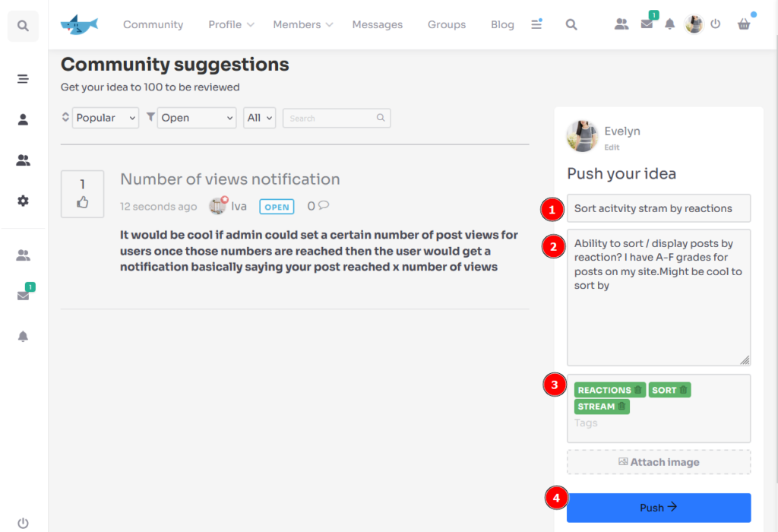Image resolution: width=778 pixels, height=532 pixels.
Task: Expand the Open status filter dropdown
Action: pos(197,118)
